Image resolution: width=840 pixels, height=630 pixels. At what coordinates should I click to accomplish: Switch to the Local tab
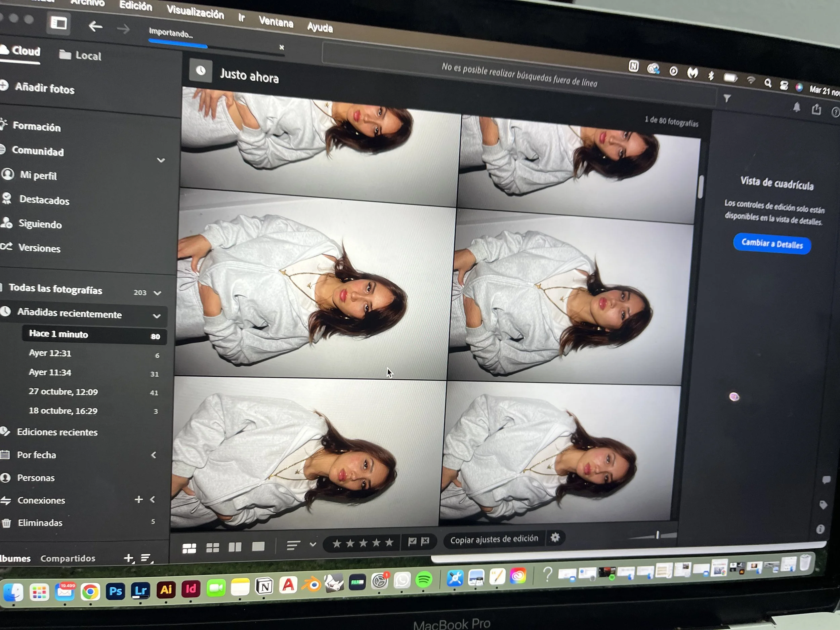[81, 55]
